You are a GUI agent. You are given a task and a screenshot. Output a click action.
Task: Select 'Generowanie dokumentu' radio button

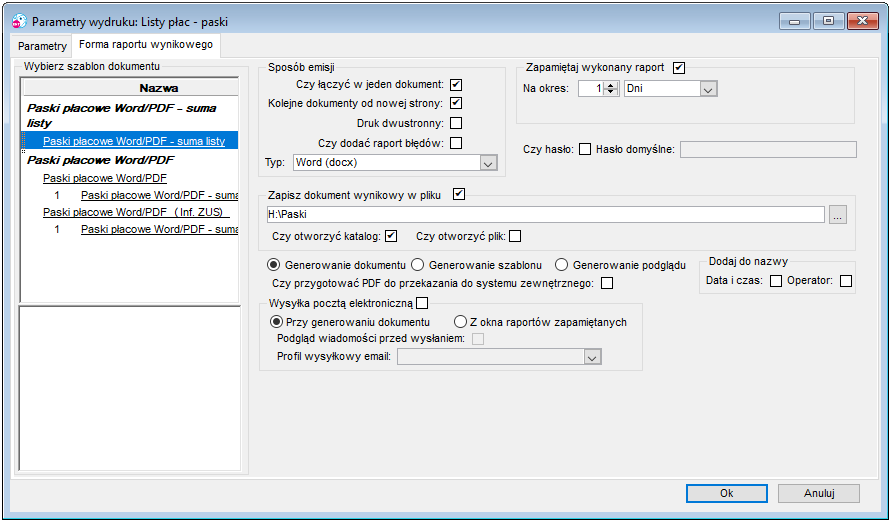click(x=274, y=265)
